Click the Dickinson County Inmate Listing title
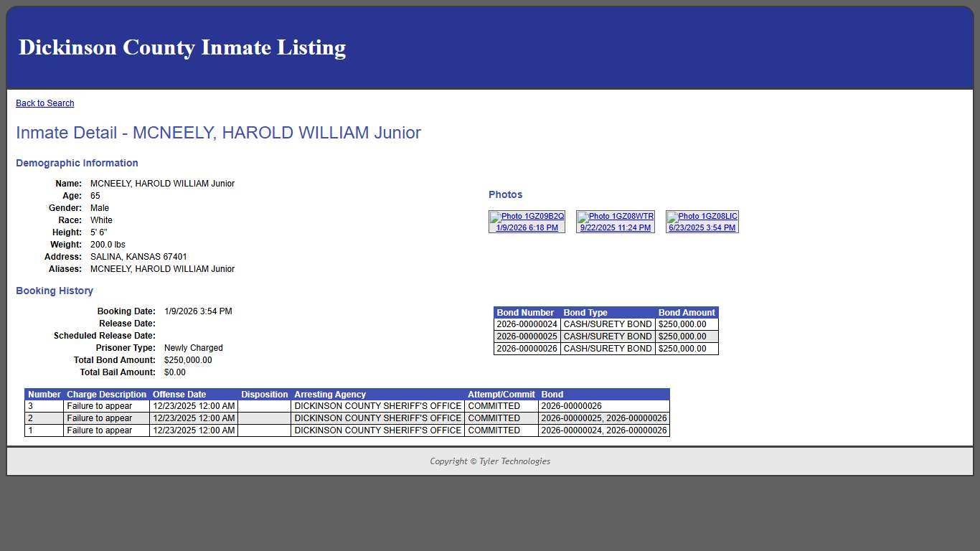The image size is (980, 551). [x=182, y=47]
